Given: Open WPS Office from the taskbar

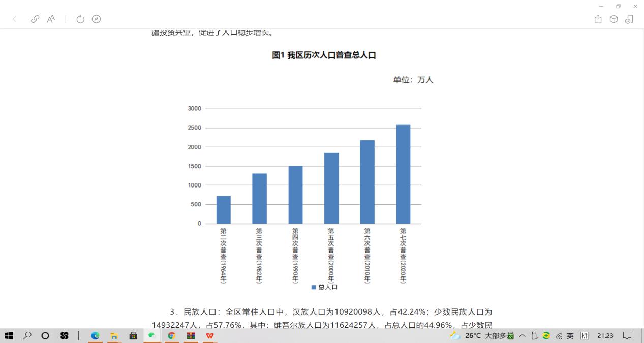Looking at the screenshot, I should point(209,336).
